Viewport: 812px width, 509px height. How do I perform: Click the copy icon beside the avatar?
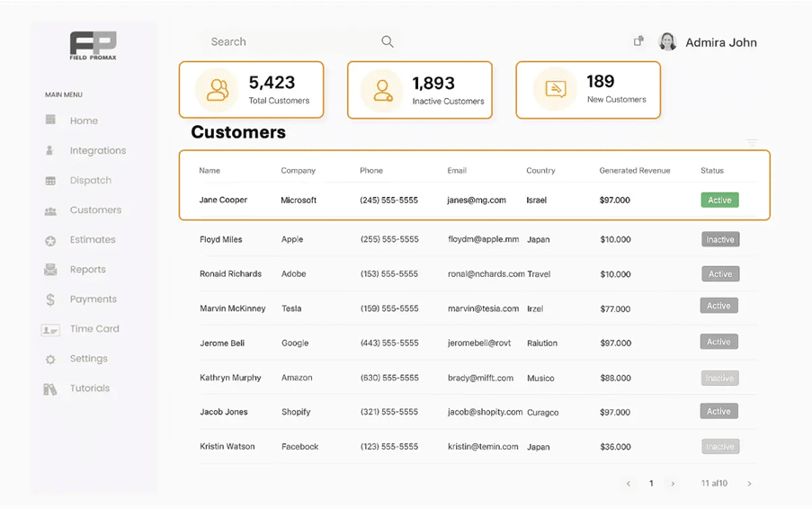638,41
